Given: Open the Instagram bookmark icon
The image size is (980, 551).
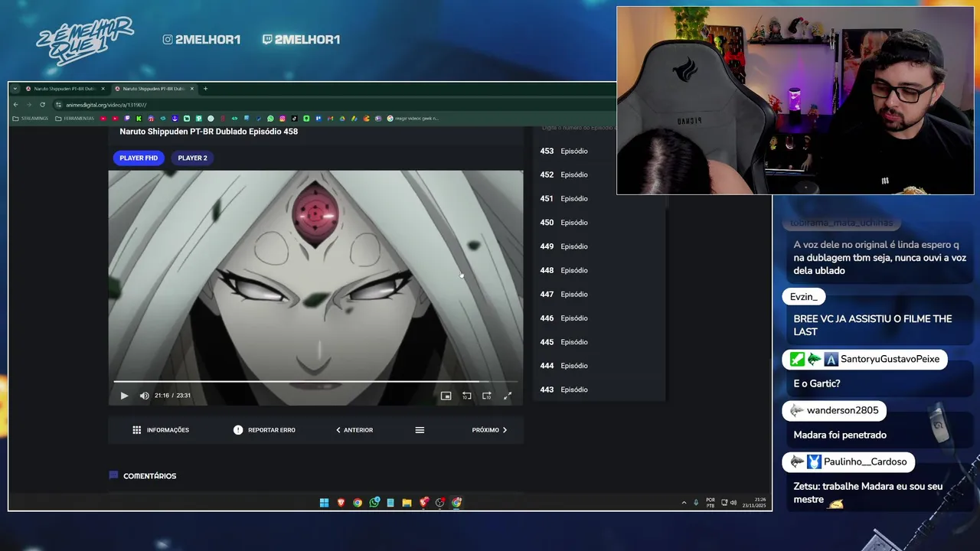Looking at the screenshot, I should coord(283,119).
